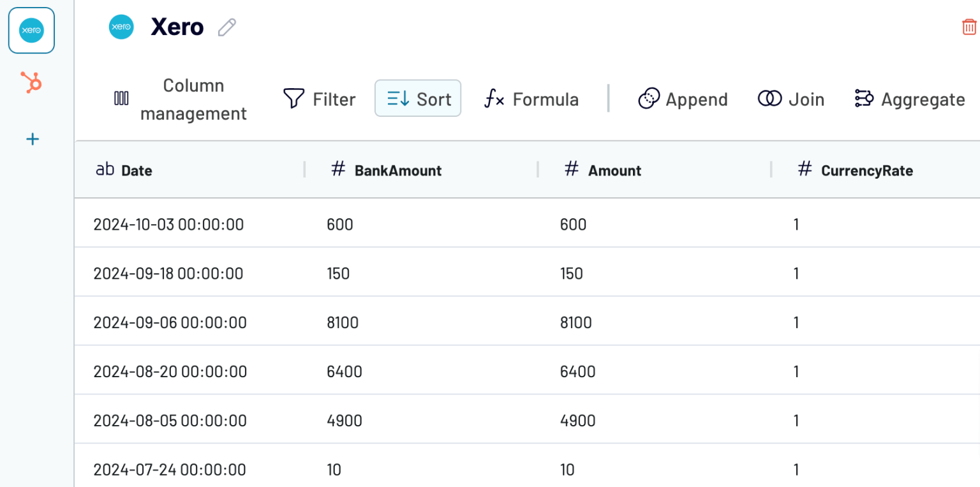Open the Column management panel
This screenshot has height=487, width=980.
(x=193, y=99)
